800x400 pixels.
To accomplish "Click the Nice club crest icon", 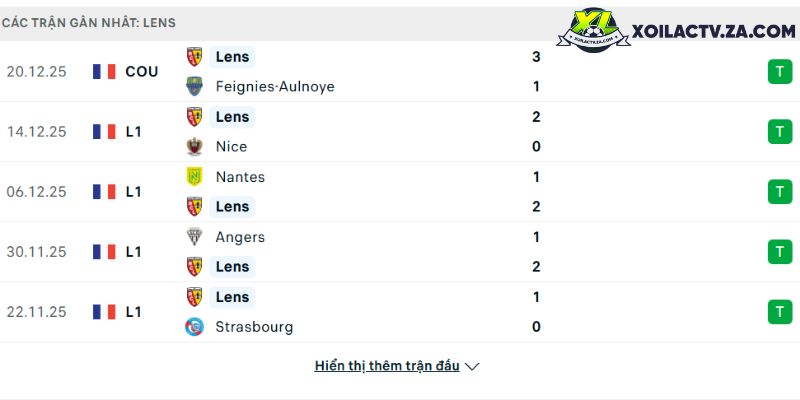I will (194, 146).
